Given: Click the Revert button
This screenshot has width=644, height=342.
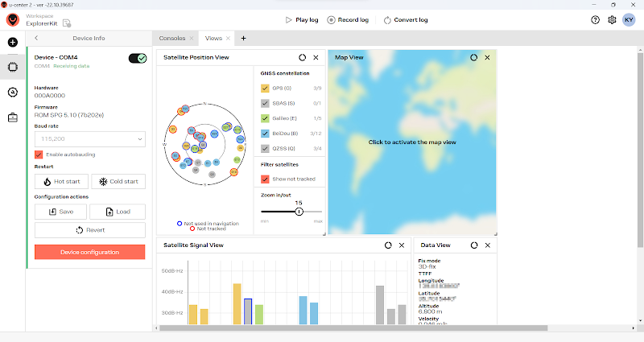Looking at the screenshot, I should 90,230.
